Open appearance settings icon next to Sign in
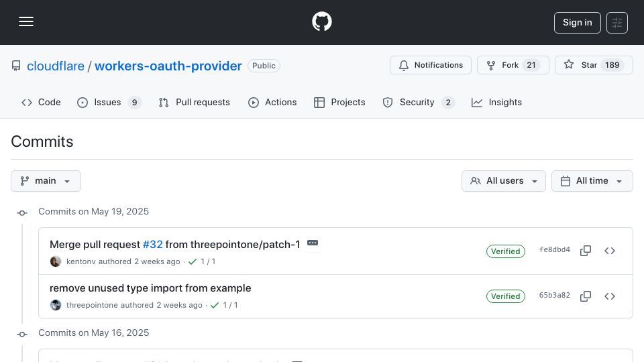The image size is (644, 362). click(x=617, y=23)
